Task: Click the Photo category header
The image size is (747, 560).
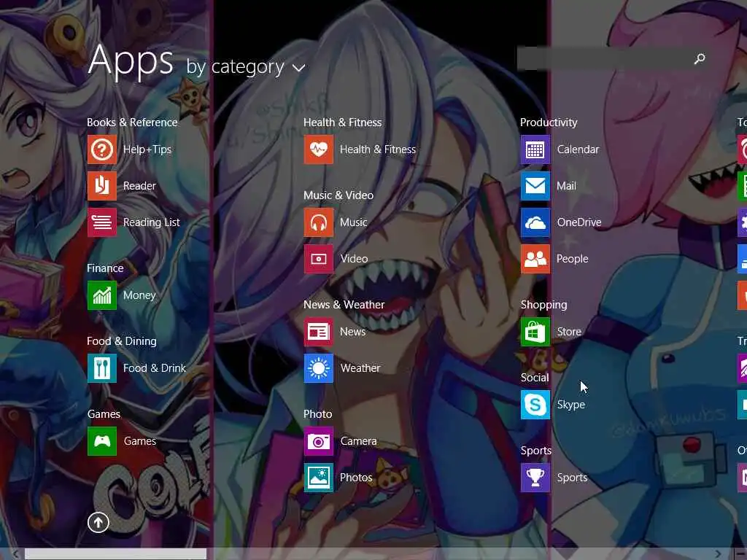Action: [x=318, y=414]
